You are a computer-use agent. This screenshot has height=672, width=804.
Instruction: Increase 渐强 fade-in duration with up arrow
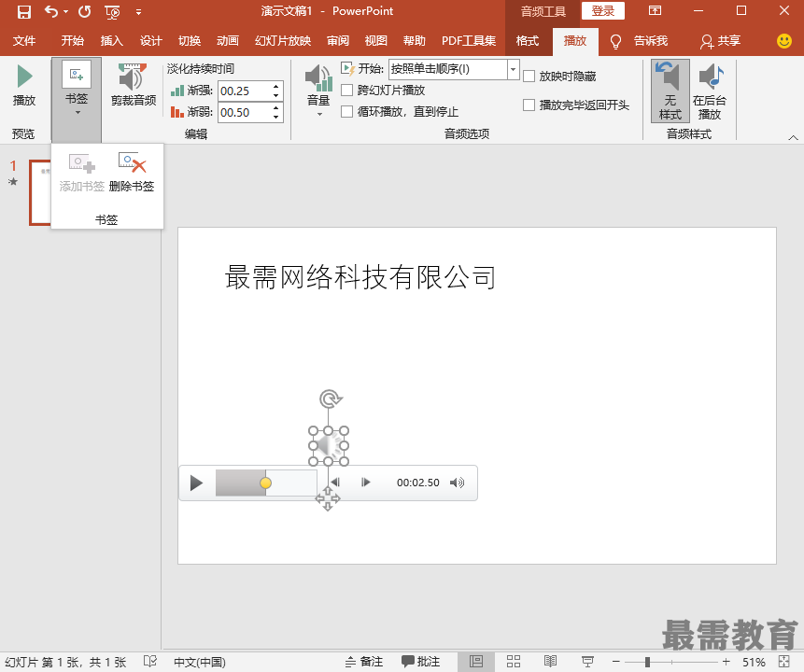tap(275, 87)
